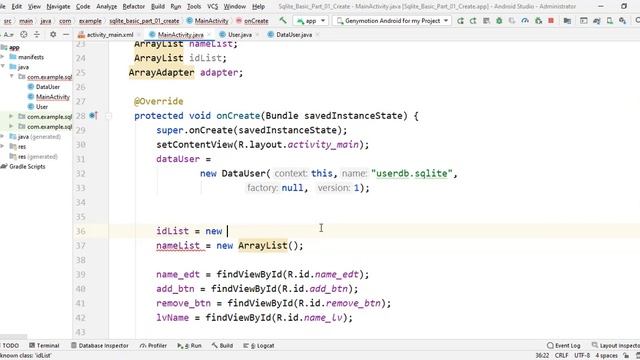Open the Layout Inspector panel
Screen dimensions: 640x360
[616, 345]
